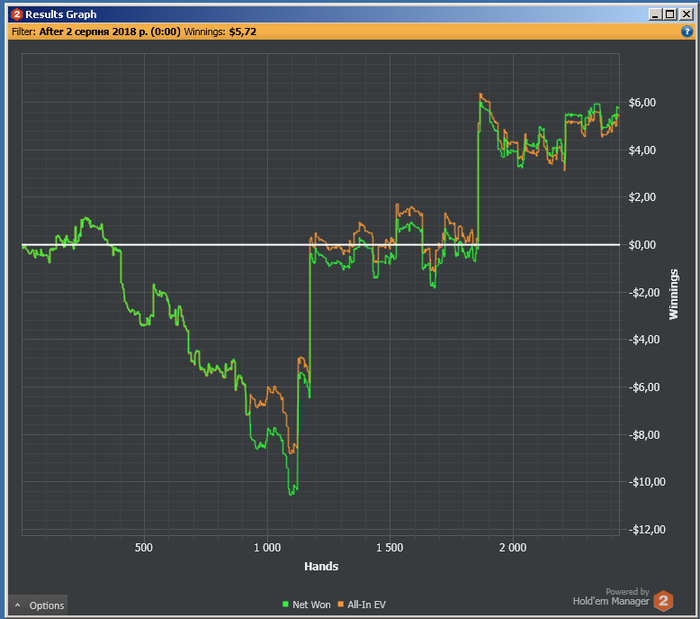Click the -$2,00 axis label
Image resolution: width=700 pixels, height=619 pixels.
pos(644,292)
